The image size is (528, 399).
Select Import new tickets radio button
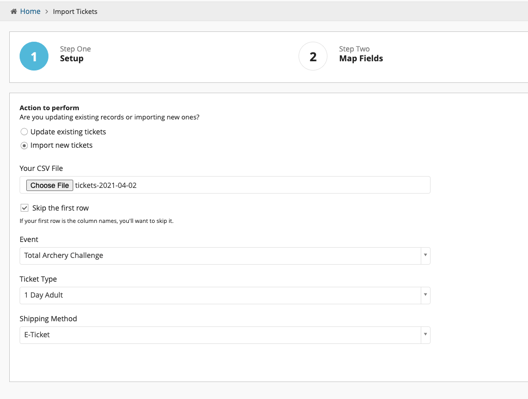click(x=24, y=145)
